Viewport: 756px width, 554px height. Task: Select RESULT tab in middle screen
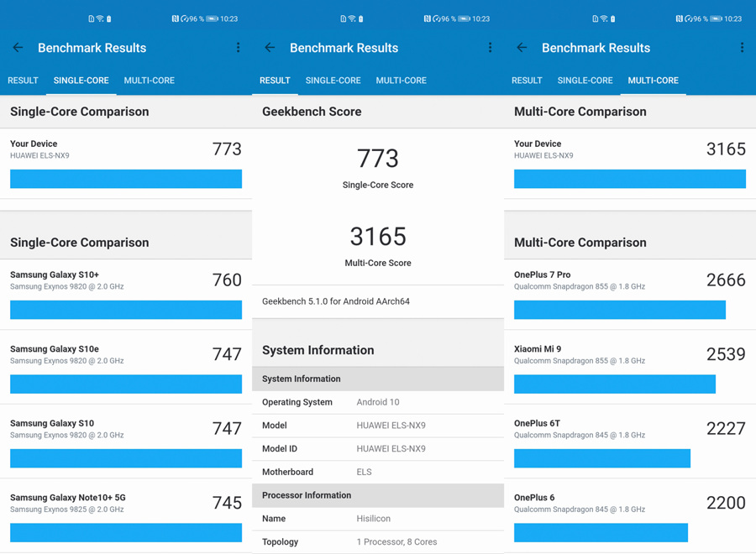[275, 81]
